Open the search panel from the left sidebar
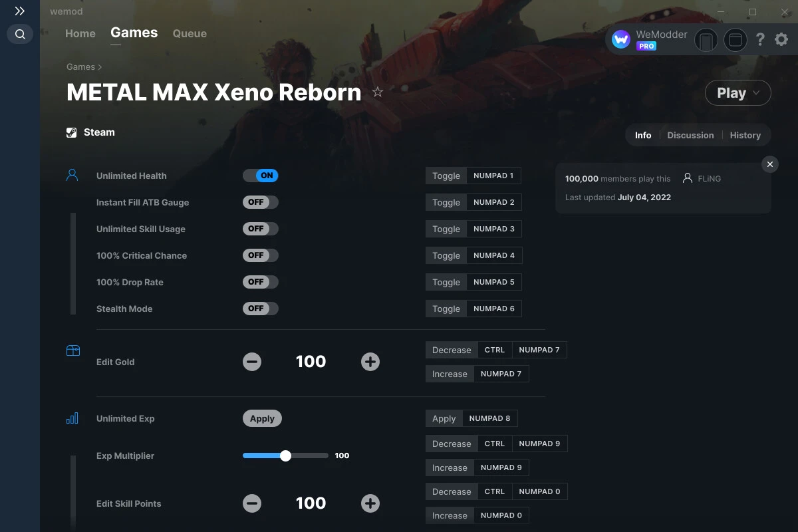The image size is (798, 532). point(19,33)
